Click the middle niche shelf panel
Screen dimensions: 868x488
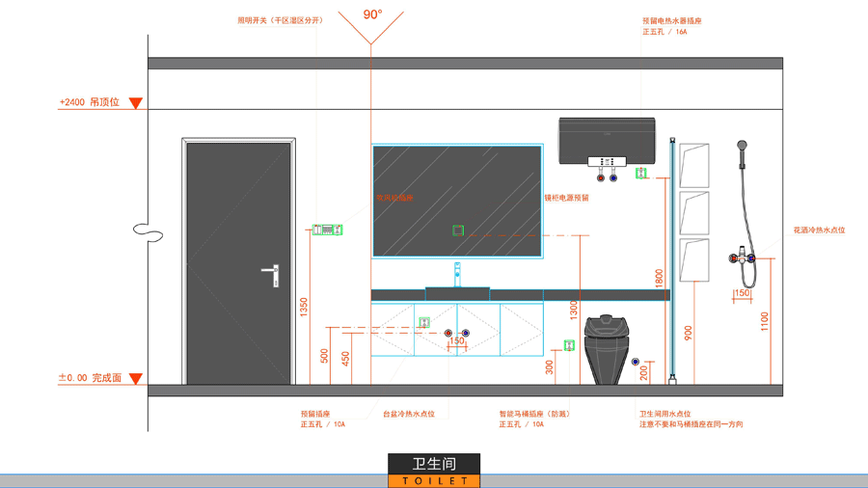694,213
